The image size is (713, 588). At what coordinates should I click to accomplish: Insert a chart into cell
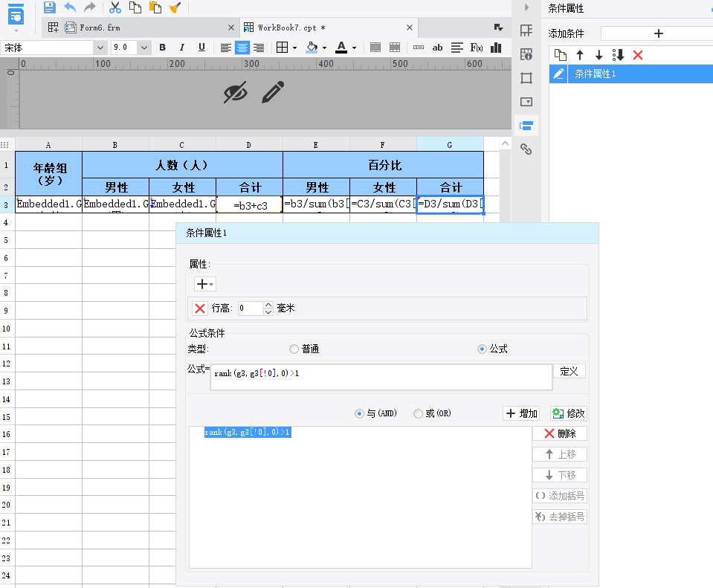click(496, 48)
